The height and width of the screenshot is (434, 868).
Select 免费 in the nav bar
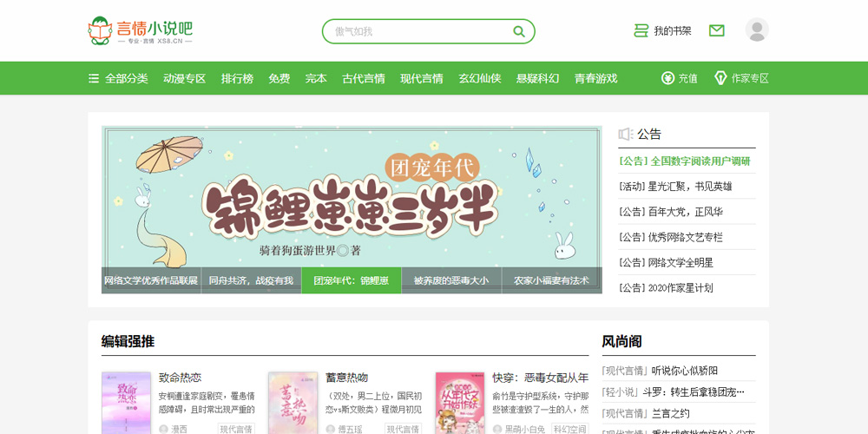coord(279,78)
